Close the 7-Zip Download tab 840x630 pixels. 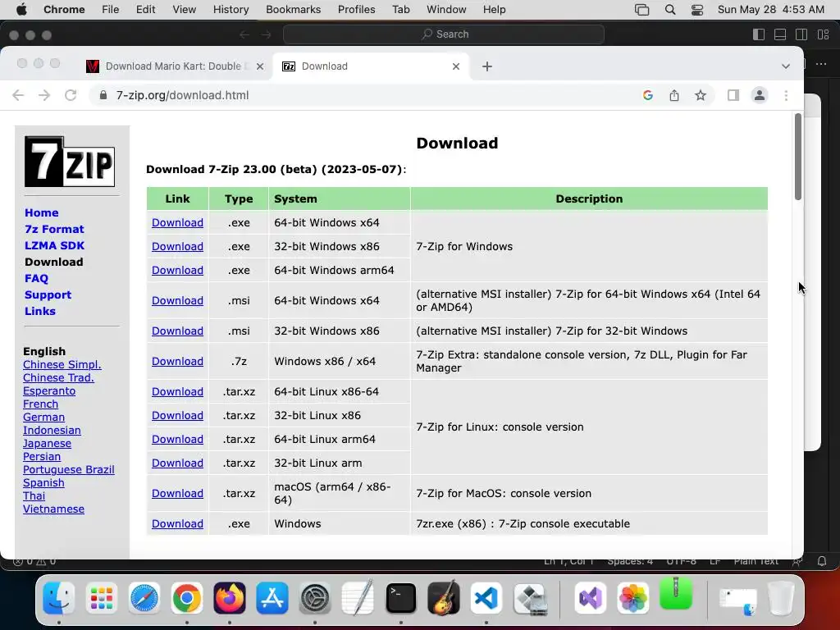click(x=456, y=66)
